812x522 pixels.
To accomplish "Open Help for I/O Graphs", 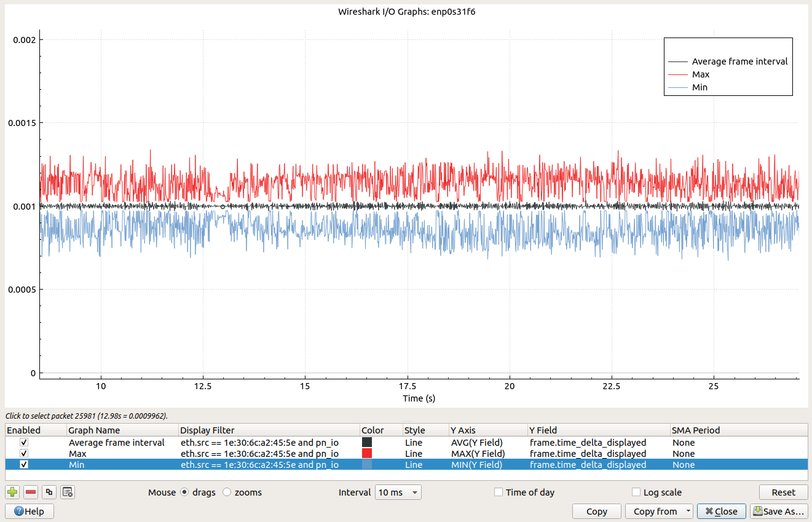I will (29, 511).
